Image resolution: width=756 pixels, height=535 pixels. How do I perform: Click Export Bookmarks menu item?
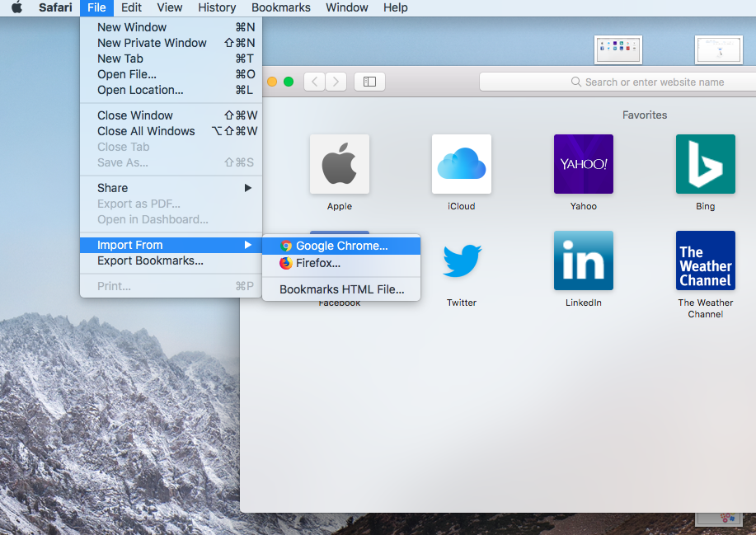click(150, 261)
